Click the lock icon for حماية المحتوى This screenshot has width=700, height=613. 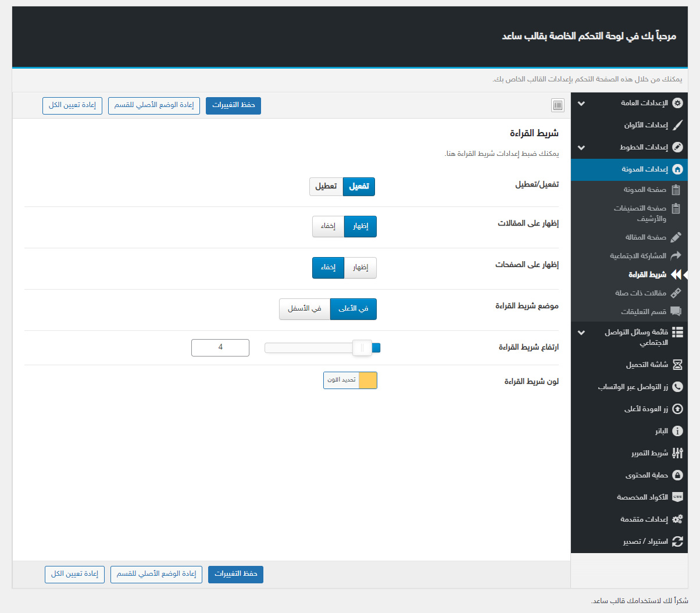[677, 475]
